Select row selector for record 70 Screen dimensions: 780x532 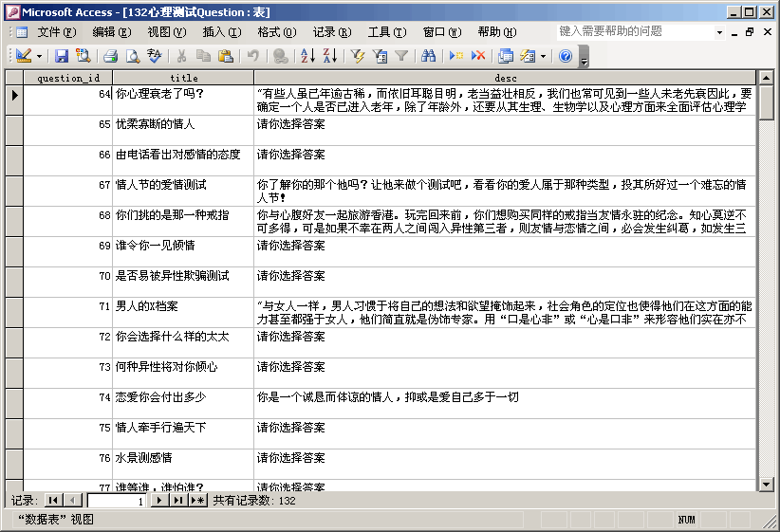(x=14, y=282)
